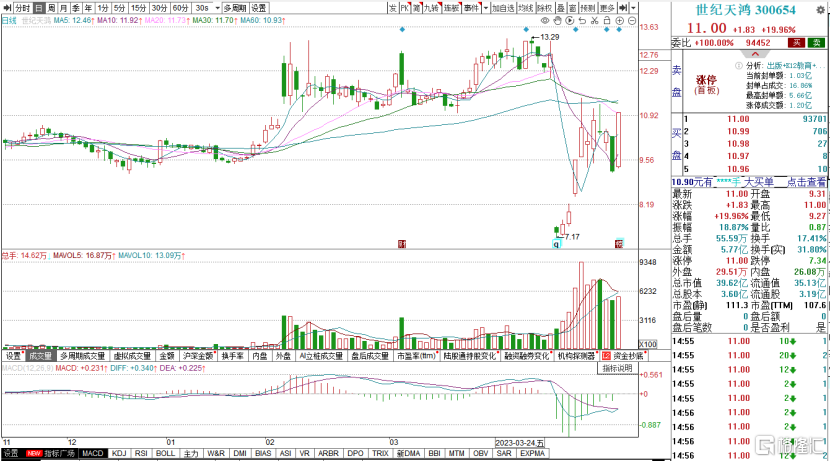This screenshot has width=830, height=462.
Task: Open dropdown arrow next to right-panel arrow
Action: (x=634, y=8)
